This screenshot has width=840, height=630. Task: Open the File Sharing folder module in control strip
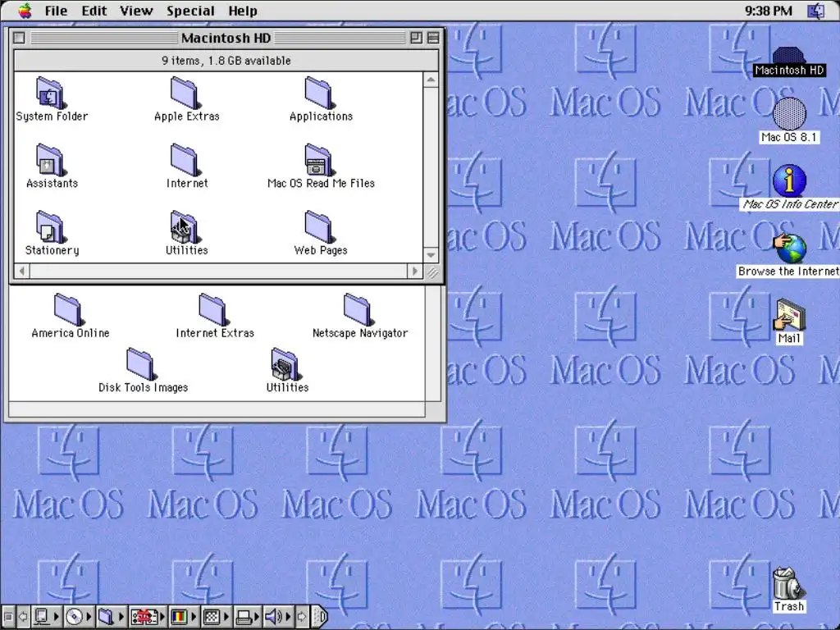click(x=112, y=616)
